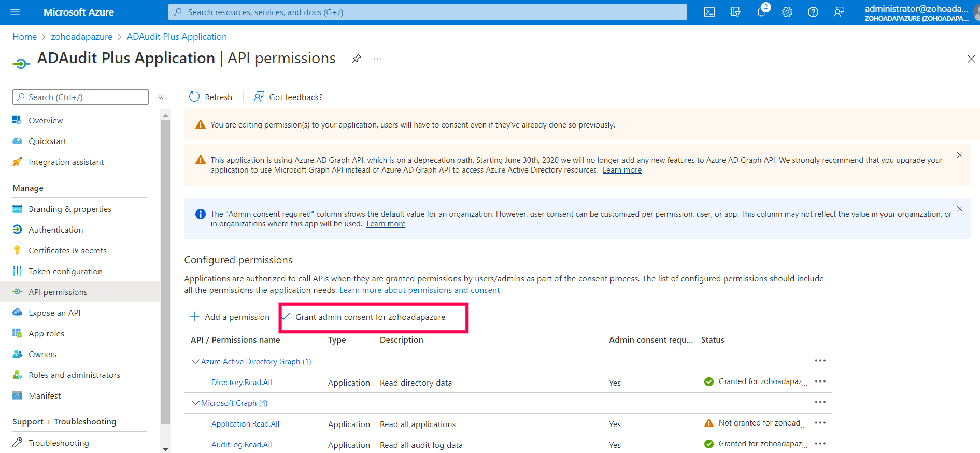This screenshot has width=980, height=453.
Task: Open directories and subscriptions filter
Action: pyautogui.click(x=735, y=12)
